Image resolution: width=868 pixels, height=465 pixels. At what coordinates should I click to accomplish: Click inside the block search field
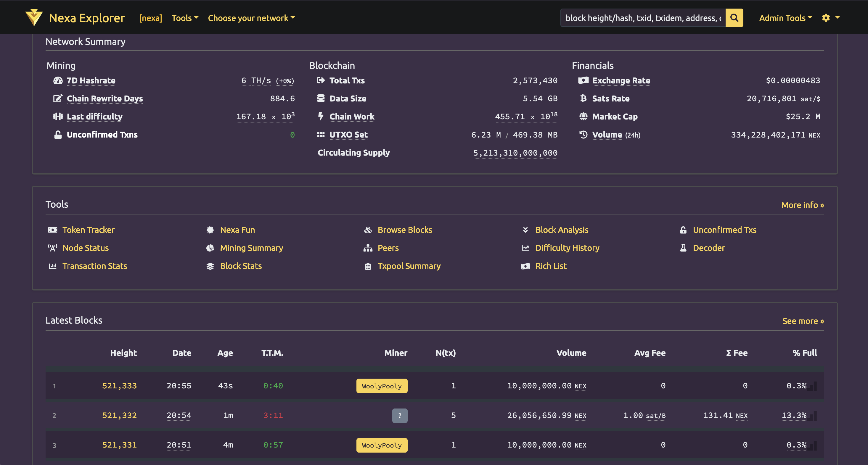pos(640,17)
